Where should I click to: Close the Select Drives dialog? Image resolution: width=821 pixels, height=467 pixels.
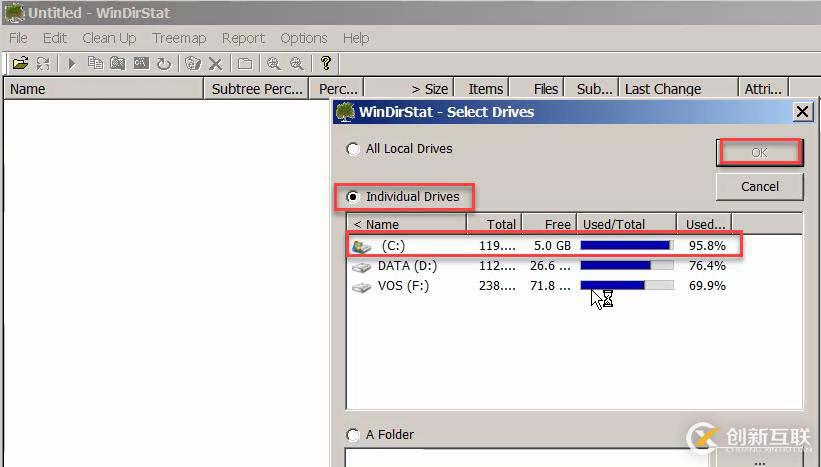802,112
